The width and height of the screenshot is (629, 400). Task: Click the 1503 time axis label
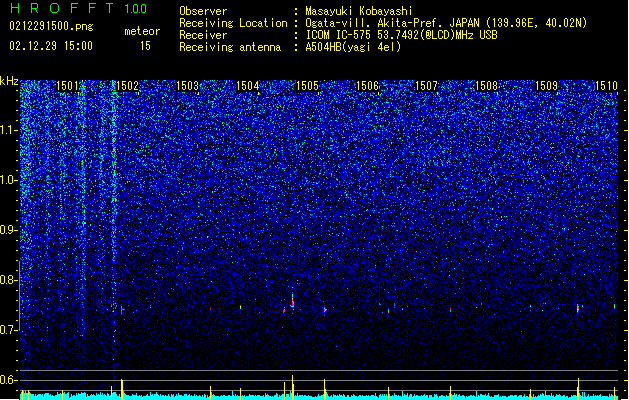click(187, 86)
